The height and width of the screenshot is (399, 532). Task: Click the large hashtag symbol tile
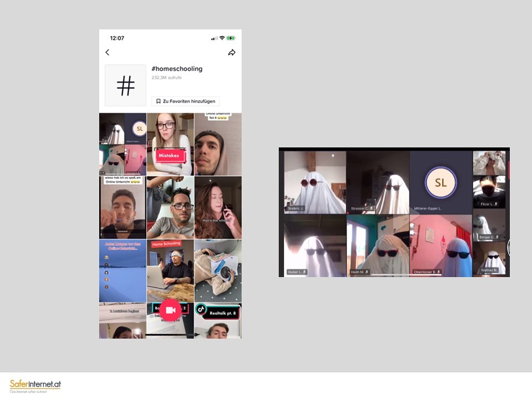126,85
